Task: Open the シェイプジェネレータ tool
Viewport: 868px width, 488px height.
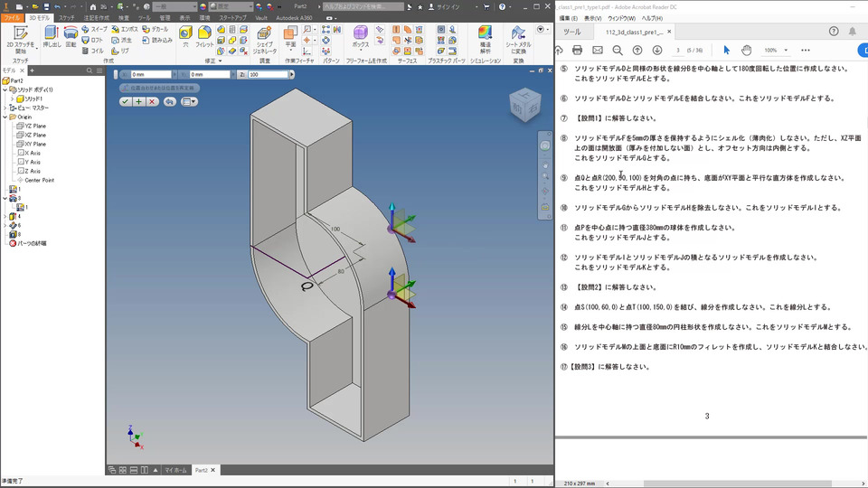Action: tap(265, 40)
